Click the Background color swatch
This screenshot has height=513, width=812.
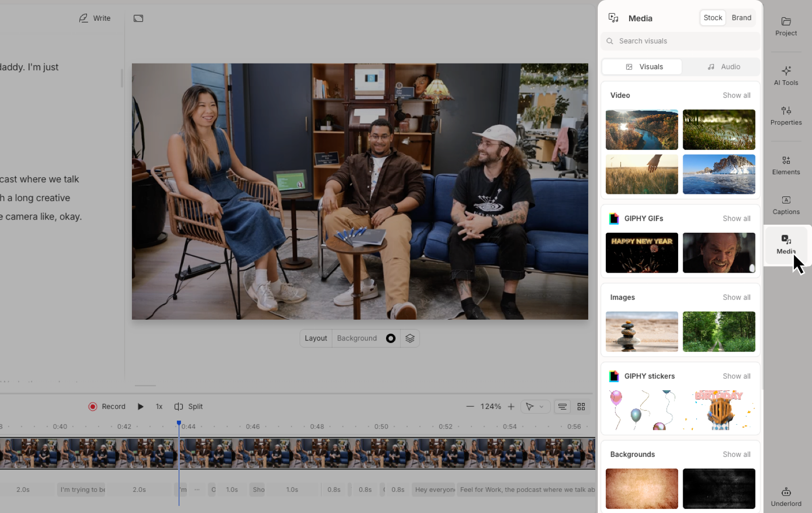tap(391, 338)
